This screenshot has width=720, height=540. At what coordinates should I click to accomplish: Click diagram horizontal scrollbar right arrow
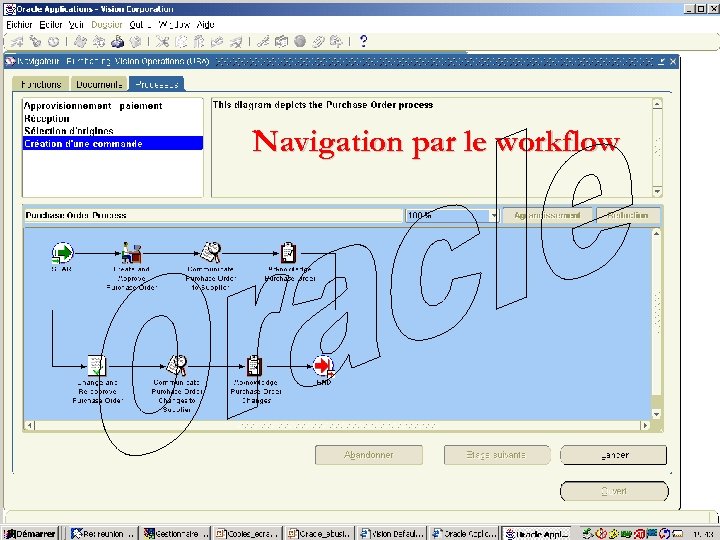[x=645, y=426]
